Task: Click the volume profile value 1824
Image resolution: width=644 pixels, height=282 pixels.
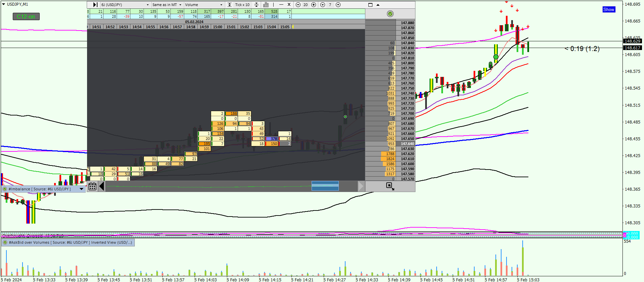Action: pyautogui.click(x=388, y=159)
